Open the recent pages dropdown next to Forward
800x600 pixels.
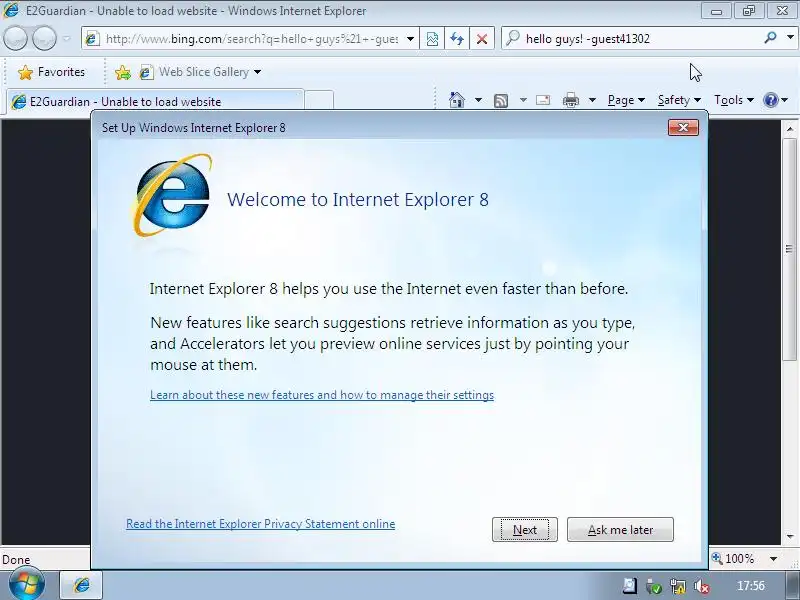(66, 38)
